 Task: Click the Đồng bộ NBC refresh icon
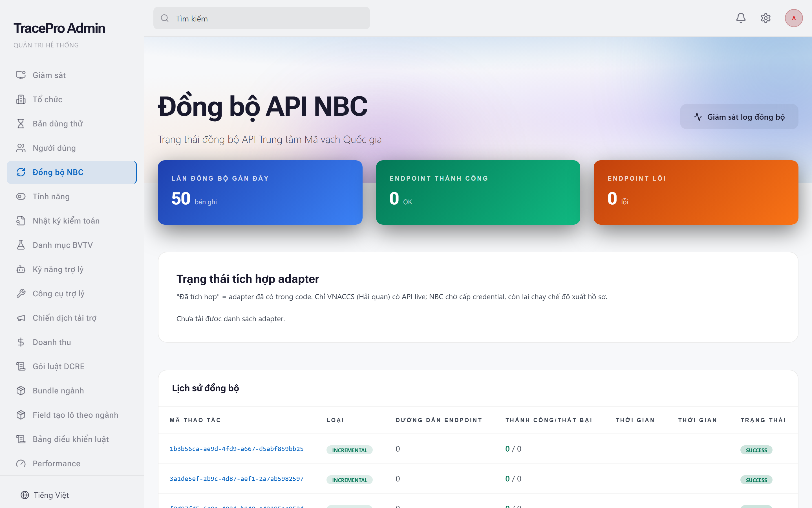[21, 172]
